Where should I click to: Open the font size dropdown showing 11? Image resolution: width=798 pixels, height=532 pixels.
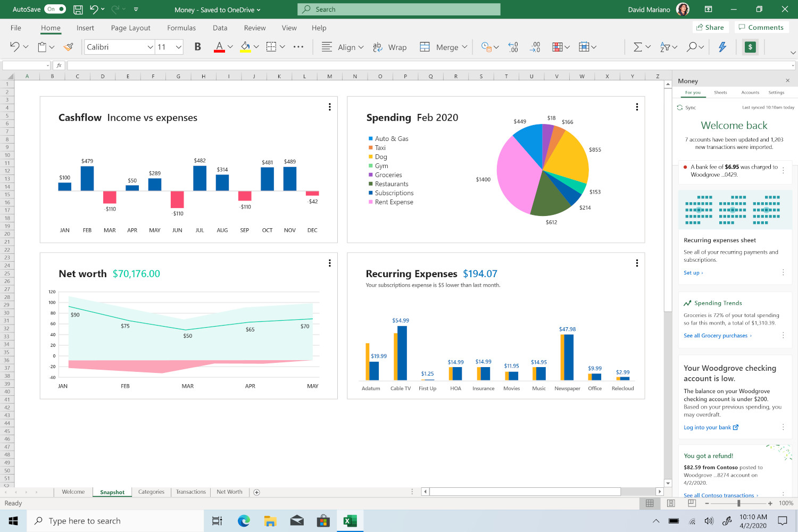point(178,47)
